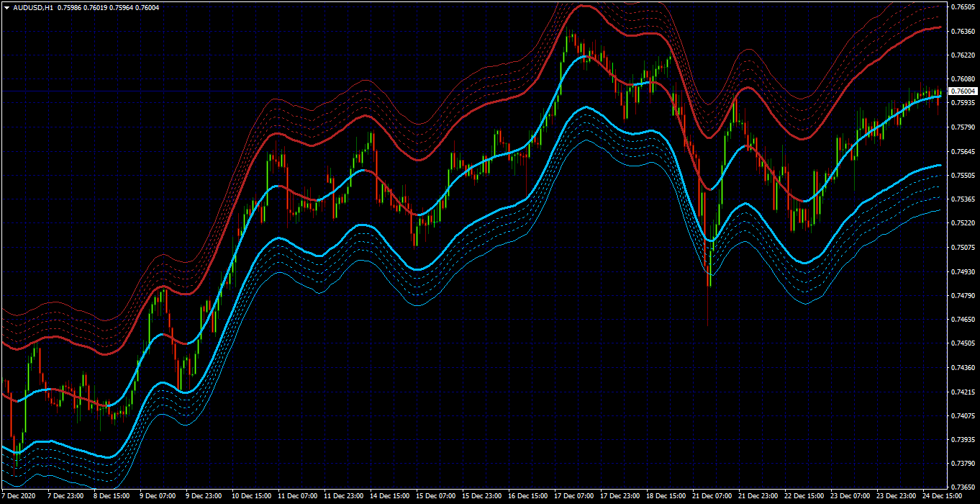The image size is (980, 504).
Task: Click the 18 Dec 15:00 time label
Action: click(666, 496)
